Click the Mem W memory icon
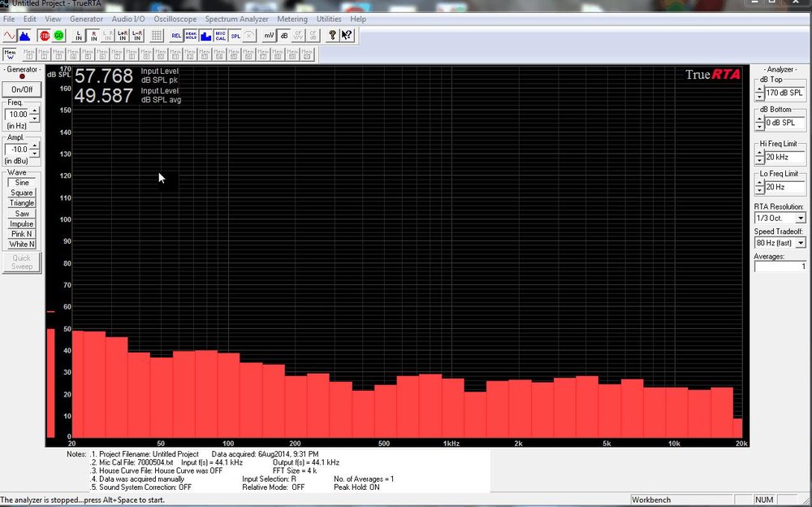Viewport: 812px width, 507px height. pos(10,54)
